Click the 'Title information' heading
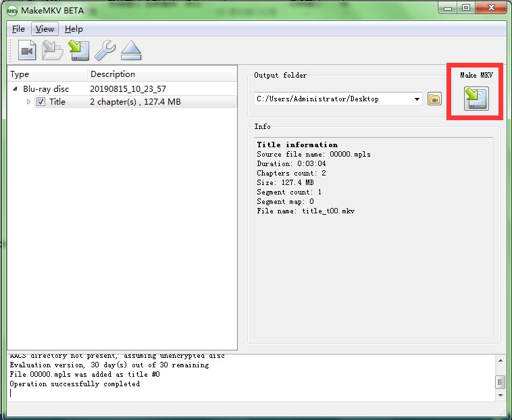This screenshot has height=420, width=512. click(297, 145)
